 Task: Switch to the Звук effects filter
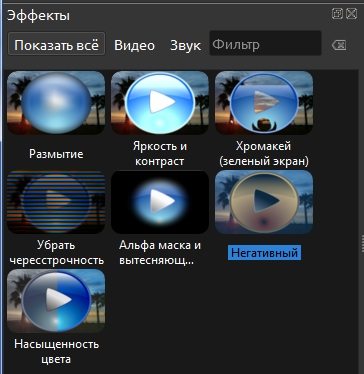click(185, 45)
